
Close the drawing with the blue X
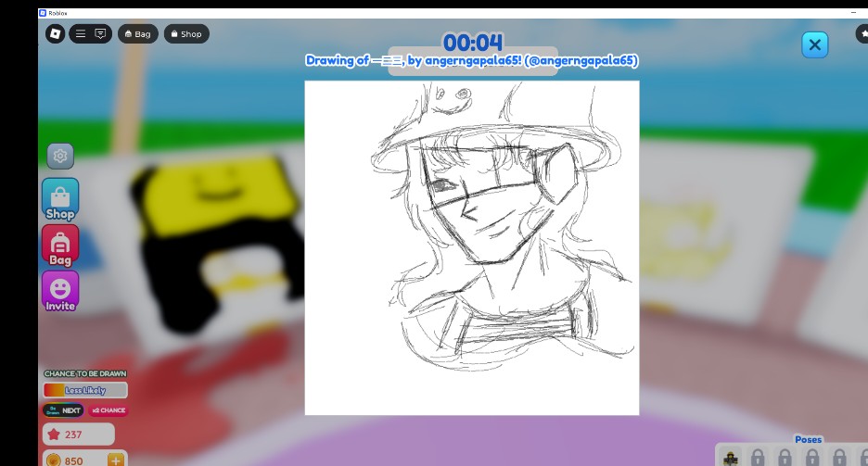(814, 44)
